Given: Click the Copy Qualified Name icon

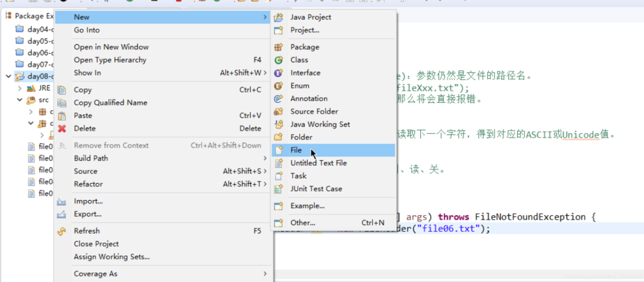Looking at the screenshot, I should (62, 103).
